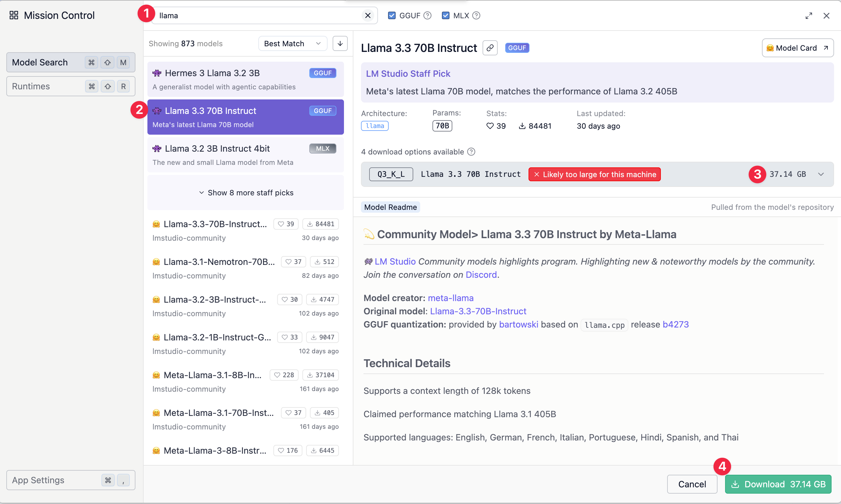The height and width of the screenshot is (504, 841).
Task: Open the Best Match sort dropdown
Action: point(292,43)
